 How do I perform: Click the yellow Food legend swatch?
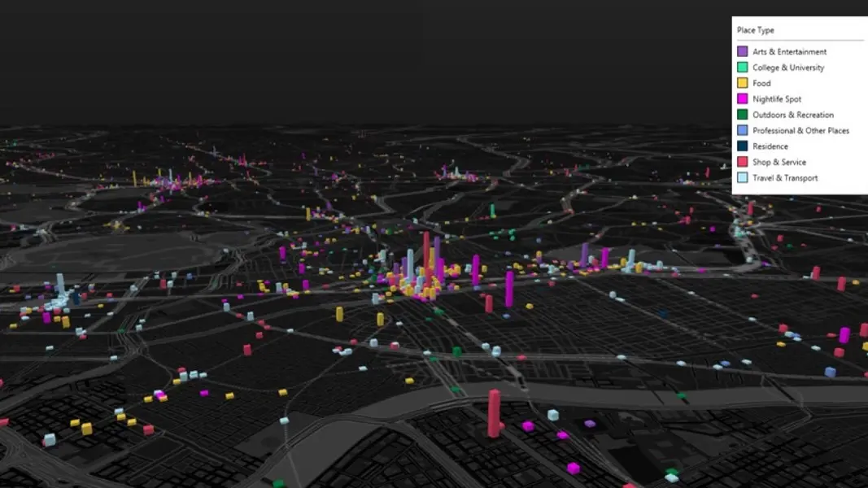pyautogui.click(x=743, y=83)
